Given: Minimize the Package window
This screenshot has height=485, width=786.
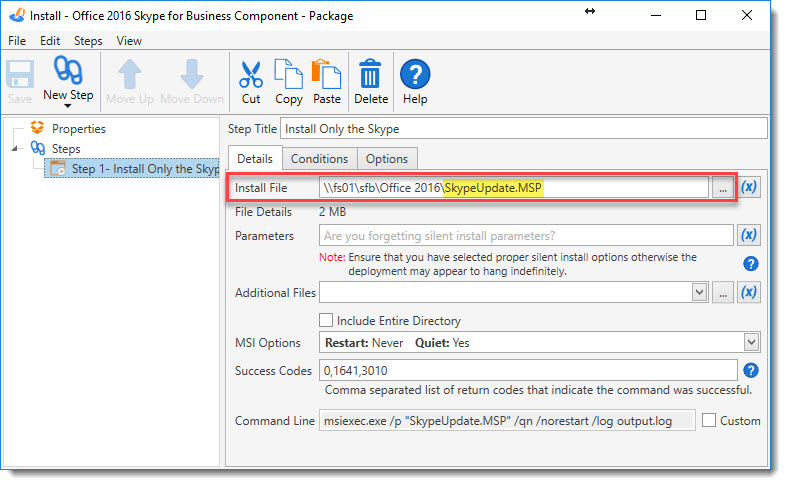Looking at the screenshot, I should pos(656,16).
